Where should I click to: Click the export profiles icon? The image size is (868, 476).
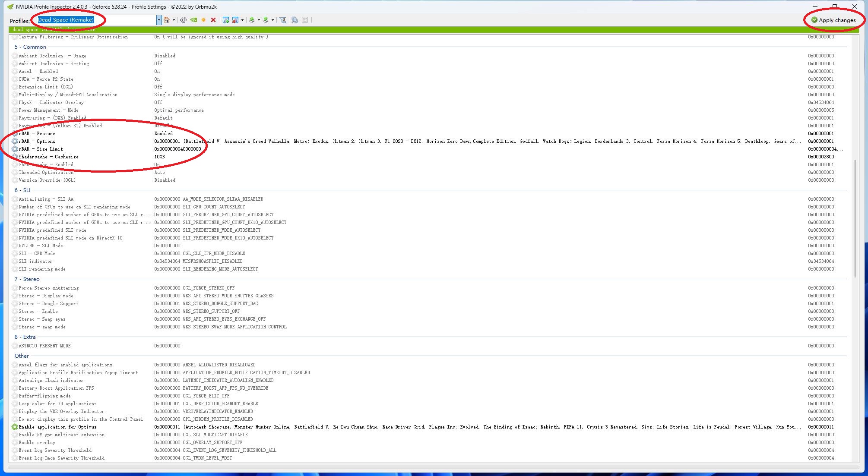(x=252, y=20)
